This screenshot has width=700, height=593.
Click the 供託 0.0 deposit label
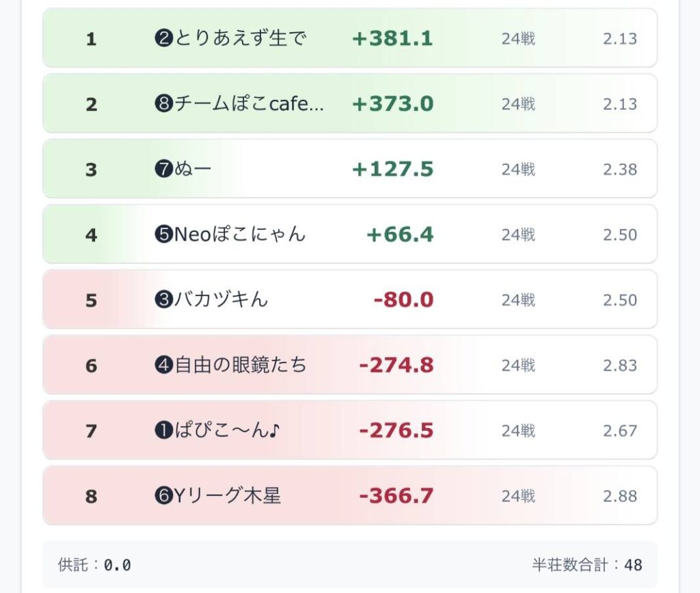pyautogui.click(x=94, y=565)
